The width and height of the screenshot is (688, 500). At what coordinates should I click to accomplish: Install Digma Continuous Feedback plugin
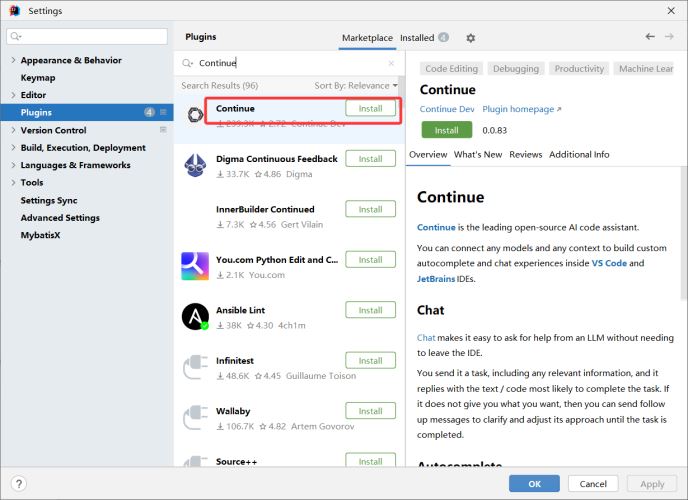[x=370, y=159]
